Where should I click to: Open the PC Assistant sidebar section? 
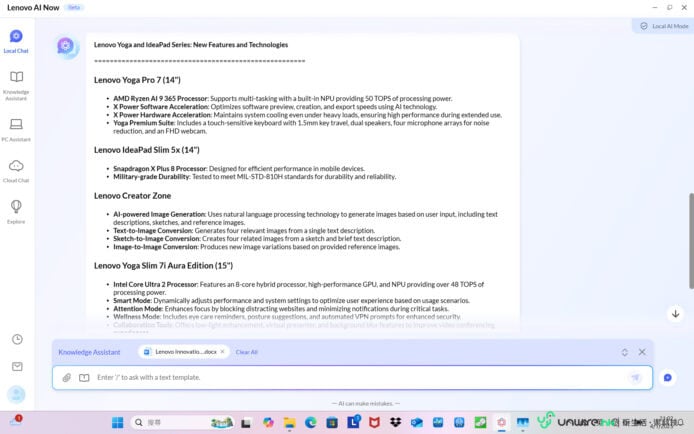tap(16, 130)
